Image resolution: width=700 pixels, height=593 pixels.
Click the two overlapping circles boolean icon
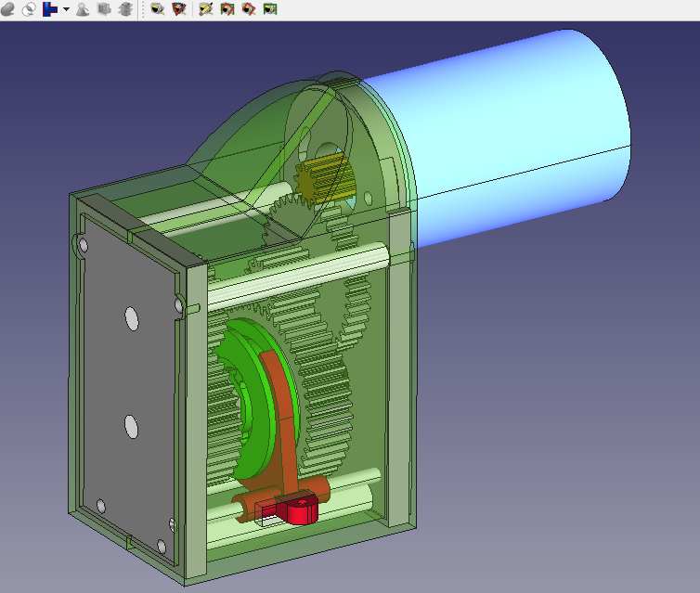pyautogui.click(x=29, y=9)
